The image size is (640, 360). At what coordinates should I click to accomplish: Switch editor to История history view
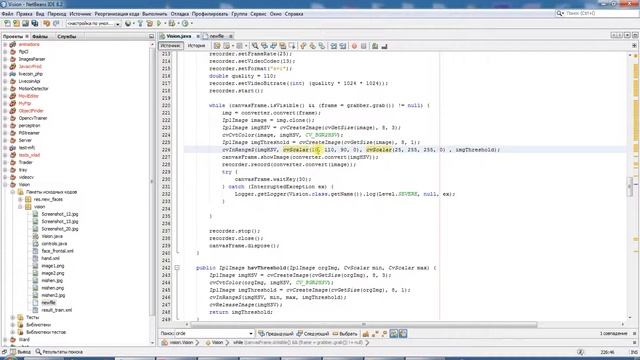coord(196,46)
